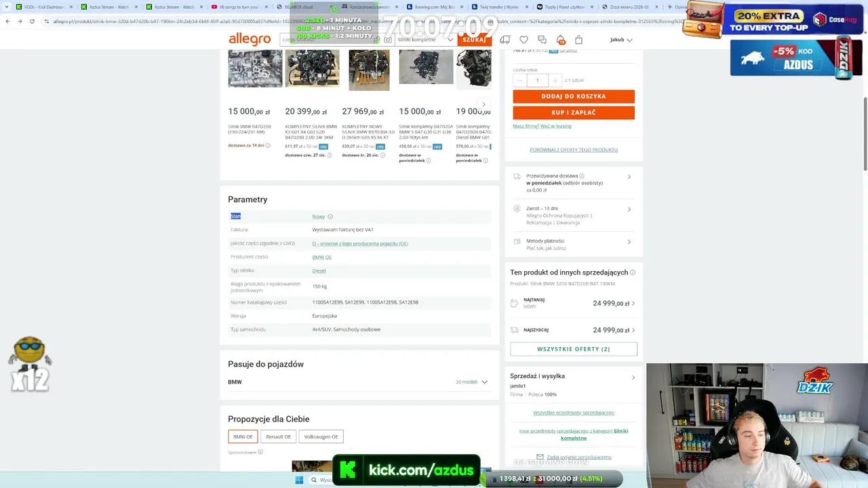
Task: Expand 'Zwrot – 14 dni' details chevron
Action: tap(629, 209)
